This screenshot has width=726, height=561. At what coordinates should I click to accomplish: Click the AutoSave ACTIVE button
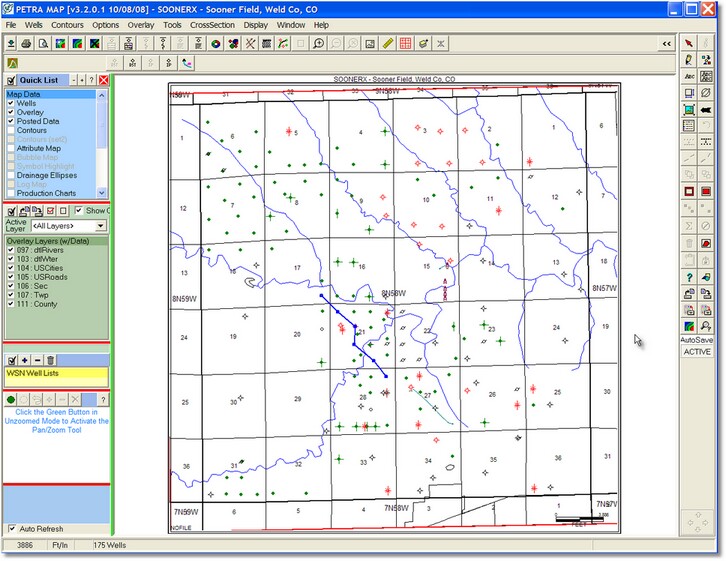point(697,351)
